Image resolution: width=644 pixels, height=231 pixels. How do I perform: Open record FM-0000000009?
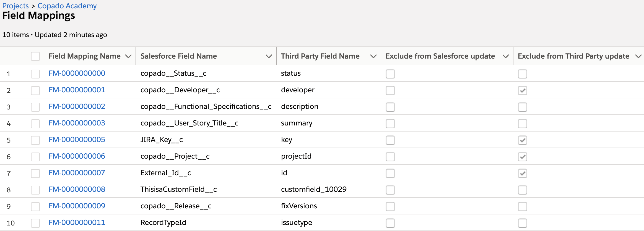click(x=77, y=206)
